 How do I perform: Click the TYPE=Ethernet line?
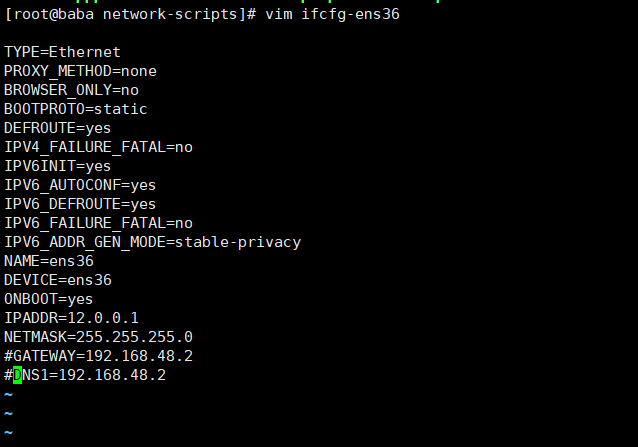pyautogui.click(x=62, y=52)
